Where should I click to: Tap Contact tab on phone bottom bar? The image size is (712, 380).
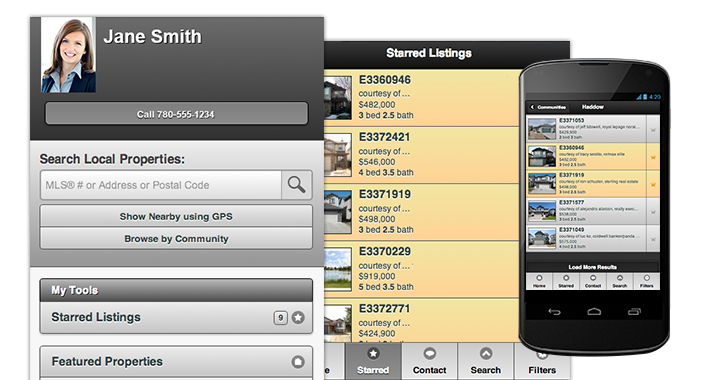[x=593, y=281]
